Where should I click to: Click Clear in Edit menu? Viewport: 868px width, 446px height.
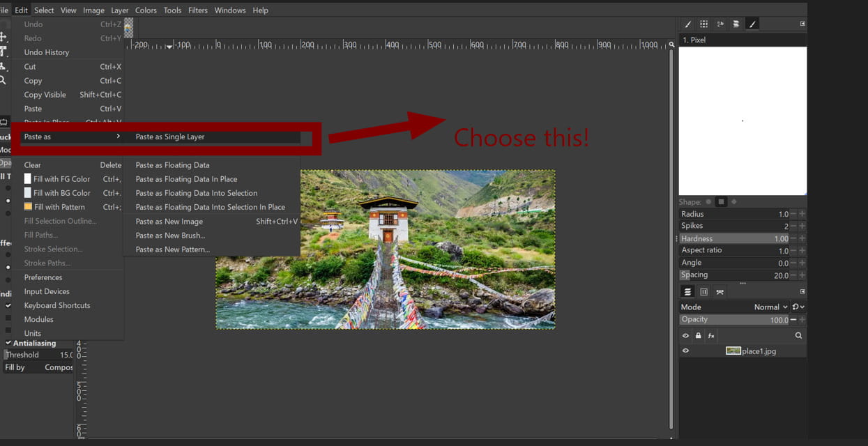click(68, 165)
